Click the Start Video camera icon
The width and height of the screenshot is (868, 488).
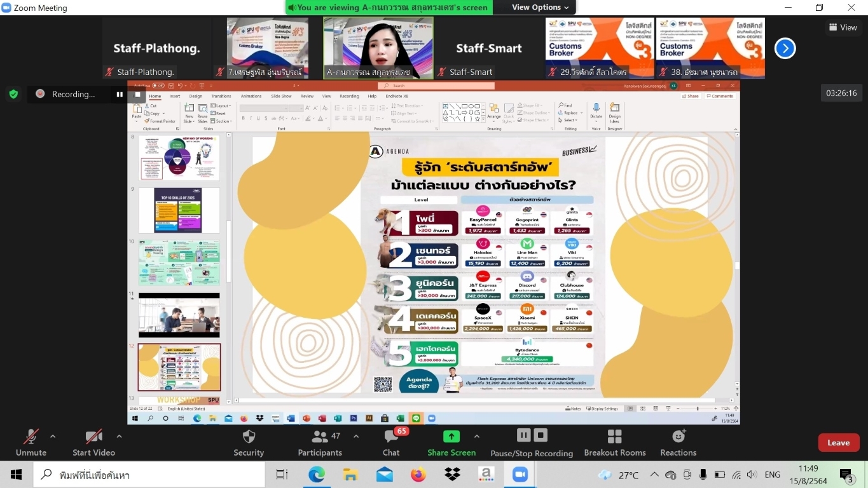pos(93,437)
